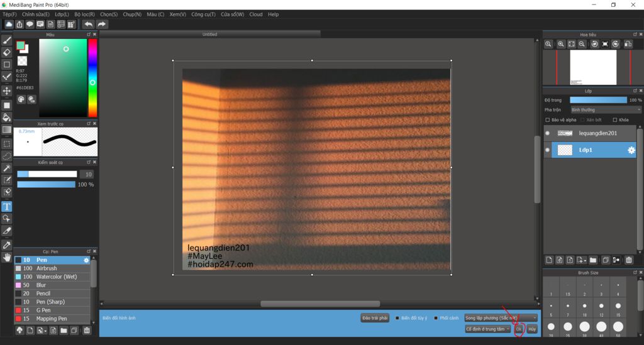
Task: Click the Đảo trái phải flip button
Action: [x=375, y=318]
